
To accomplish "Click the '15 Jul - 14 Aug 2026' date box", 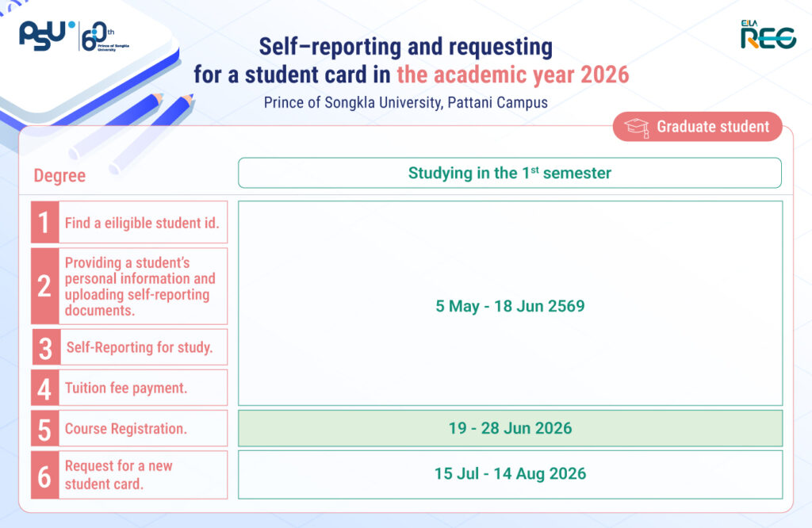I will coord(510,475).
